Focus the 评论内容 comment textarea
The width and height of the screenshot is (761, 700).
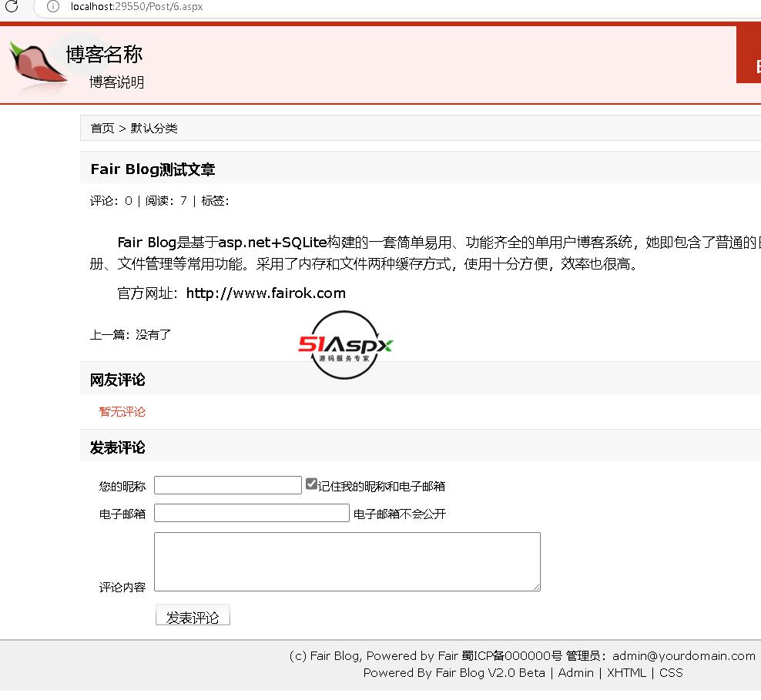point(347,561)
